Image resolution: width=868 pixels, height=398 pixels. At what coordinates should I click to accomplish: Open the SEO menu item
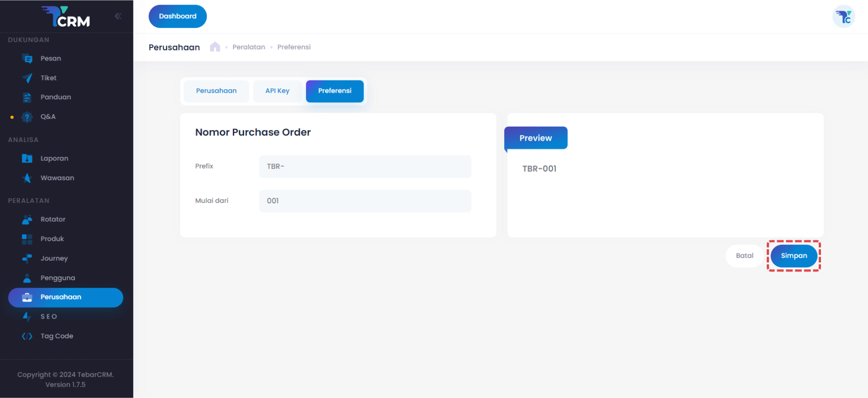[49, 317]
